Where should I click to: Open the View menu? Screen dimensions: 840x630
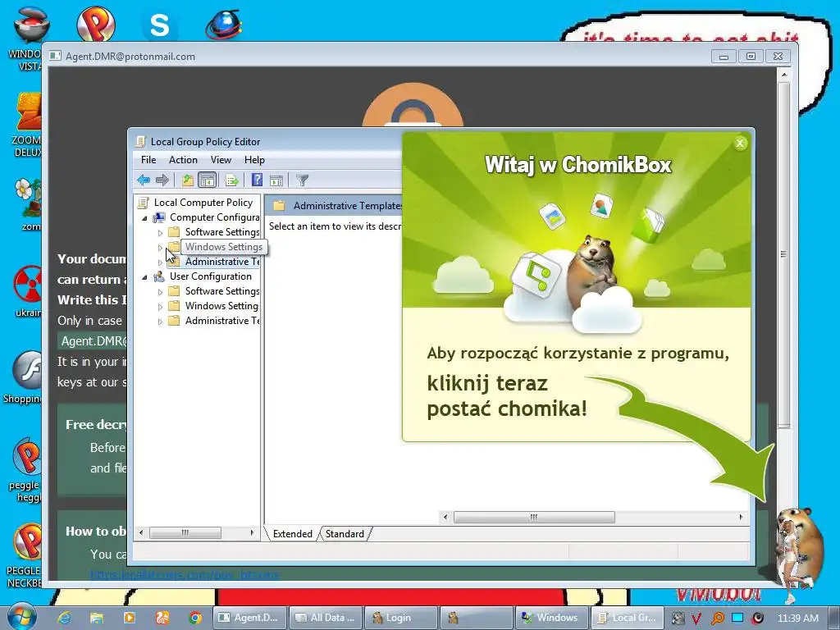click(x=221, y=160)
